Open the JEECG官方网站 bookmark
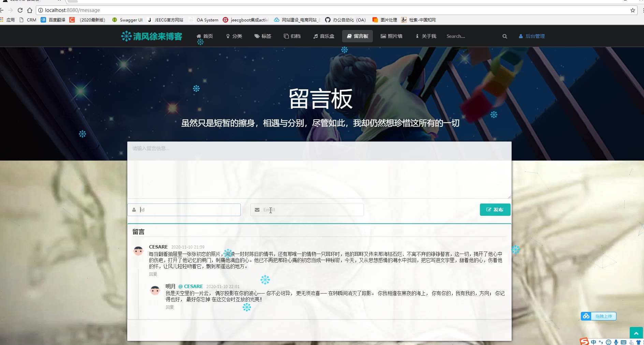 [x=165, y=20]
